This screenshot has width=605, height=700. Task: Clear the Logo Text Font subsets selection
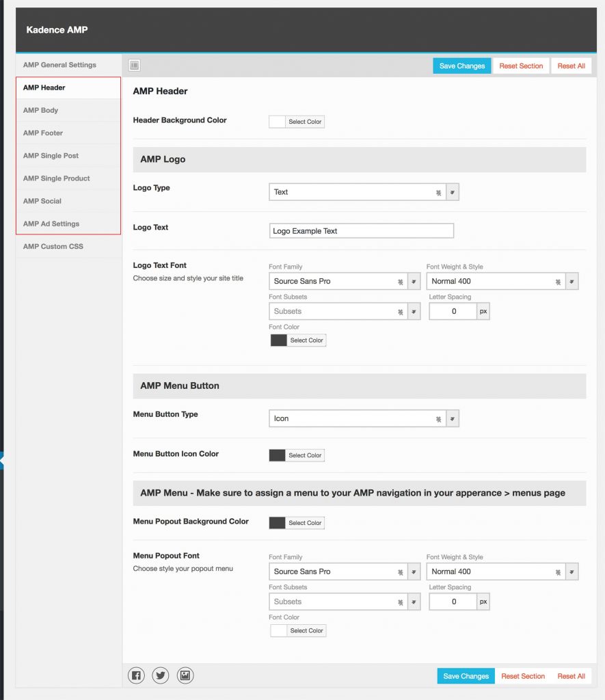tap(400, 312)
